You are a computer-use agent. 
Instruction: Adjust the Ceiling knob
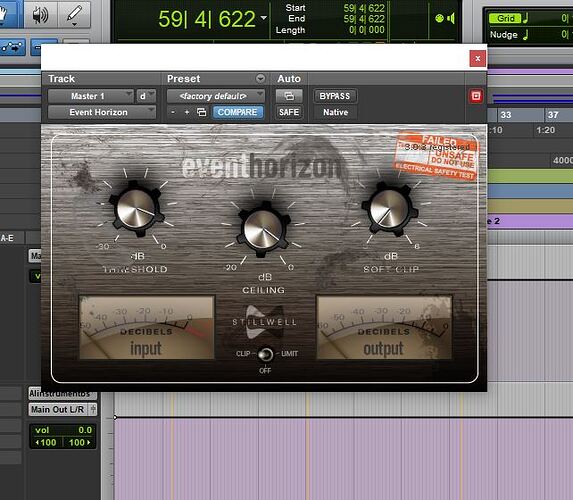coord(263,229)
